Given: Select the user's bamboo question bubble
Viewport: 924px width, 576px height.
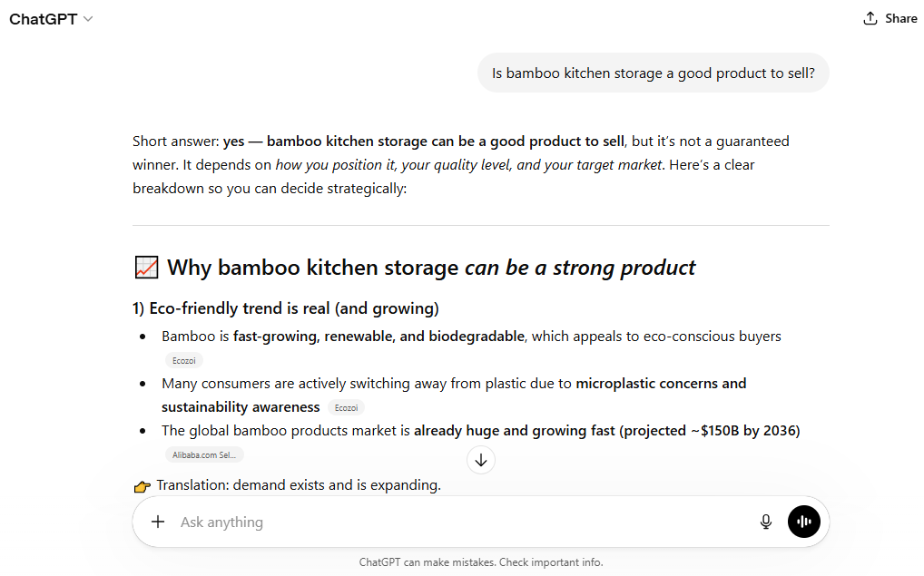Looking at the screenshot, I should point(653,73).
